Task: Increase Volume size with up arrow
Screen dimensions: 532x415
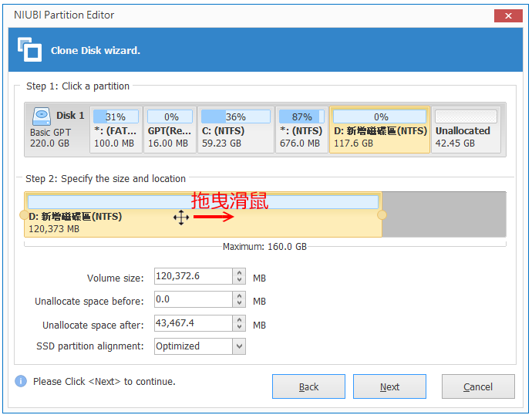Action: pyautogui.click(x=239, y=272)
